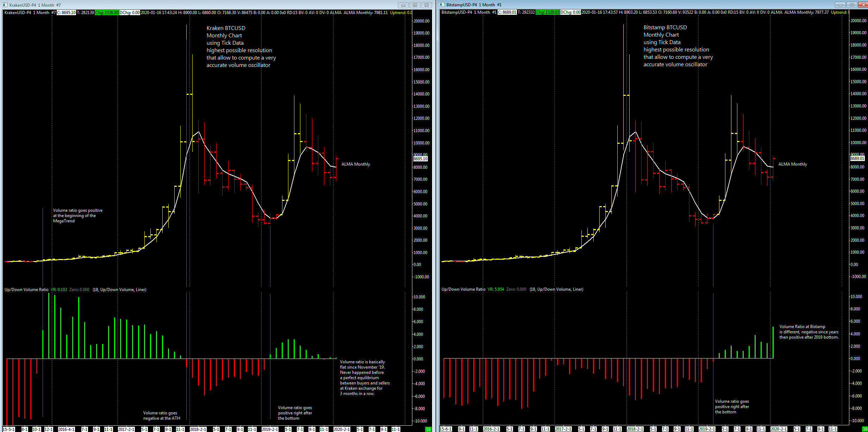Click the 2018-2-1 date on Kraken time axis
The image size is (868, 432).
198,429
